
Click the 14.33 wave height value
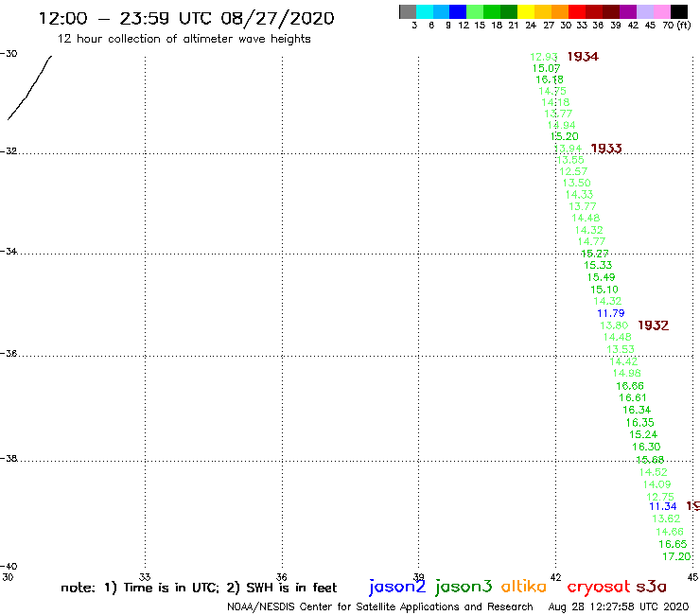579,195
